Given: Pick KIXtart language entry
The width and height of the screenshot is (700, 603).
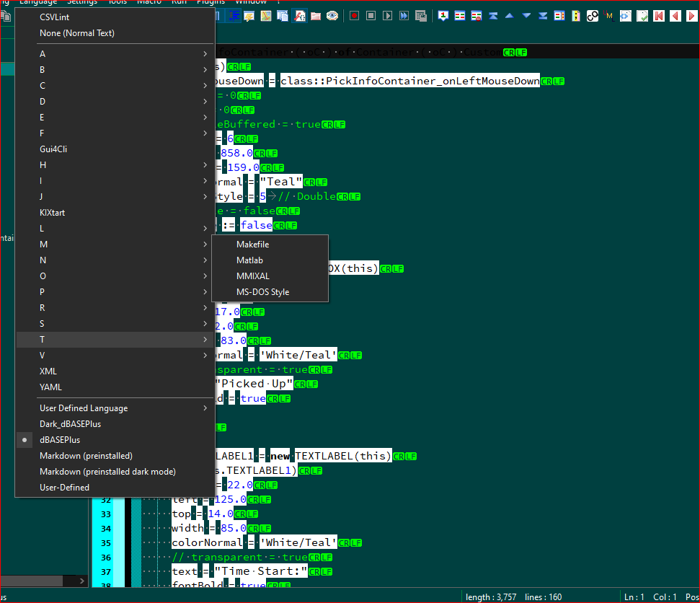Looking at the screenshot, I should pyautogui.click(x=115, y=213).
